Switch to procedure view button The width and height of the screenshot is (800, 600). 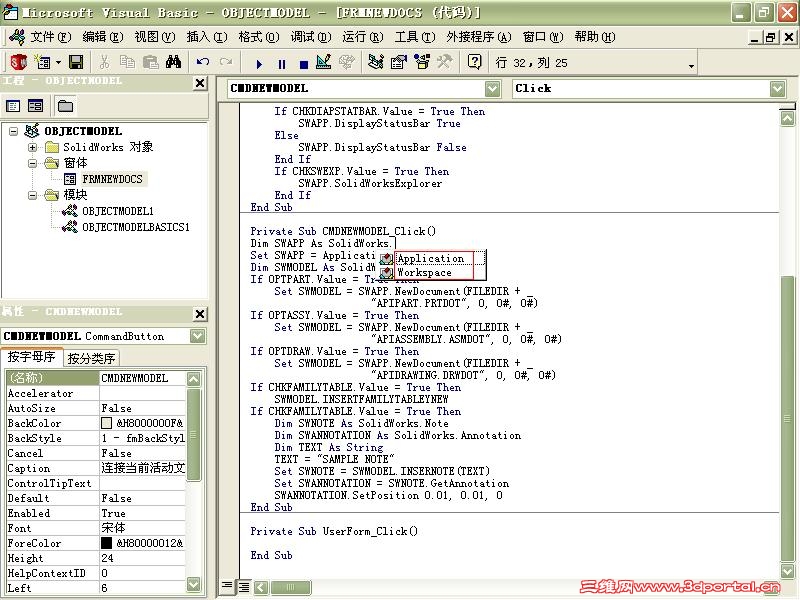click(x=227, y=586)
